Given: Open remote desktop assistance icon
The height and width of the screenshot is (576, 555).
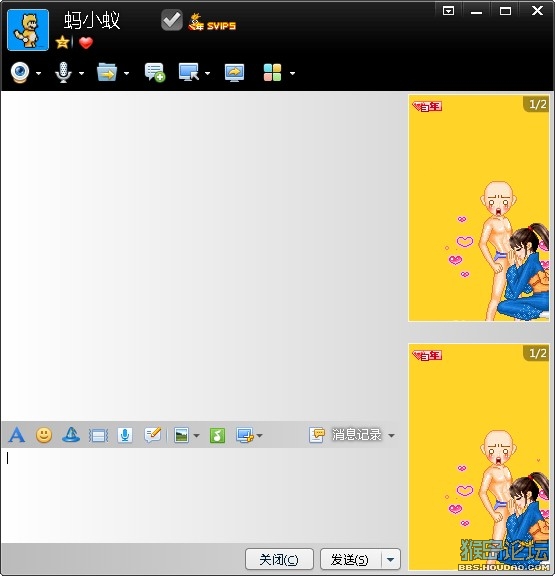Looking at the screenshot, I should pos(189,72).
